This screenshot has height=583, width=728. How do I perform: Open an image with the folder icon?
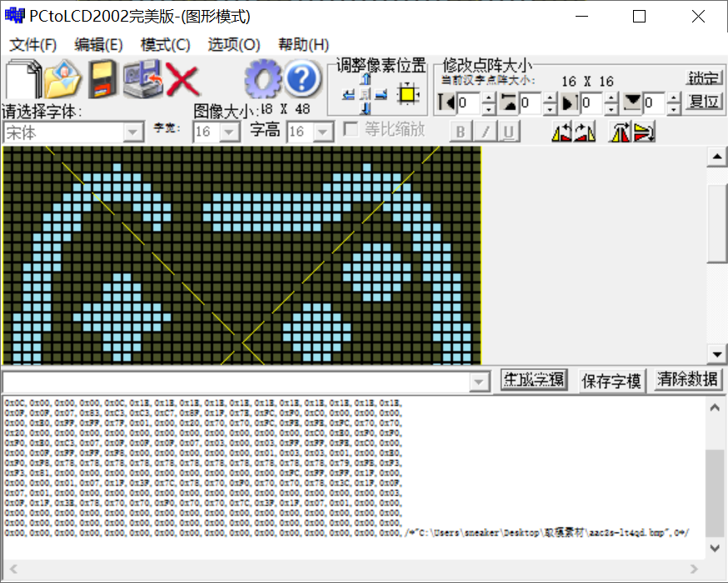pos(62,80)
